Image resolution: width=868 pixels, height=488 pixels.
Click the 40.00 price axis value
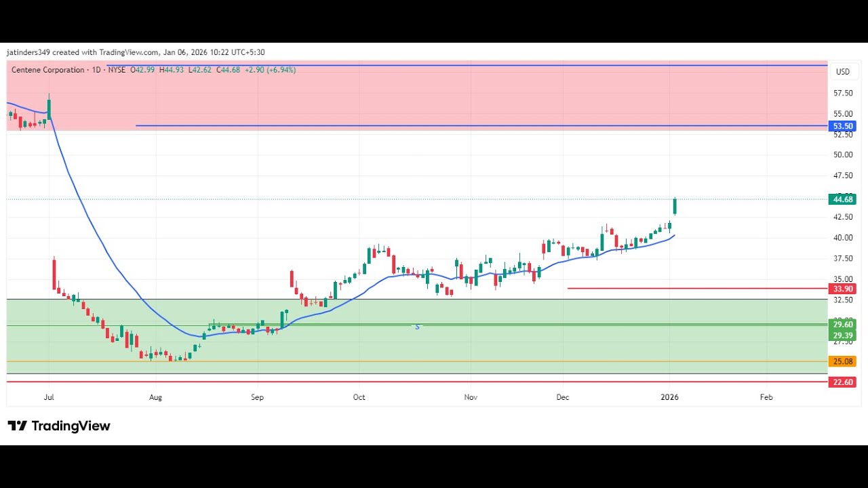point(843,238)
